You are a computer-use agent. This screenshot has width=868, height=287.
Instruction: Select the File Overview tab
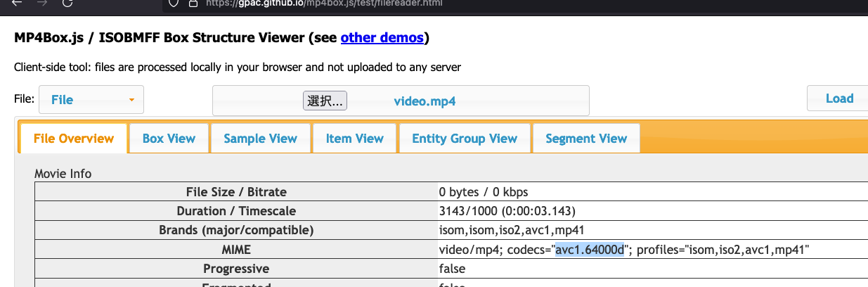pyautogui.click(x=74, y=139)
